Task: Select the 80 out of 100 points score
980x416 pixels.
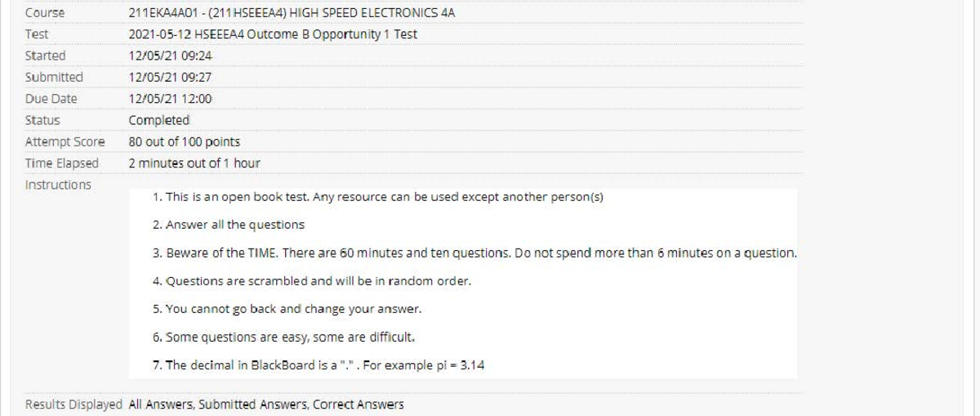Action: point(184,141)
